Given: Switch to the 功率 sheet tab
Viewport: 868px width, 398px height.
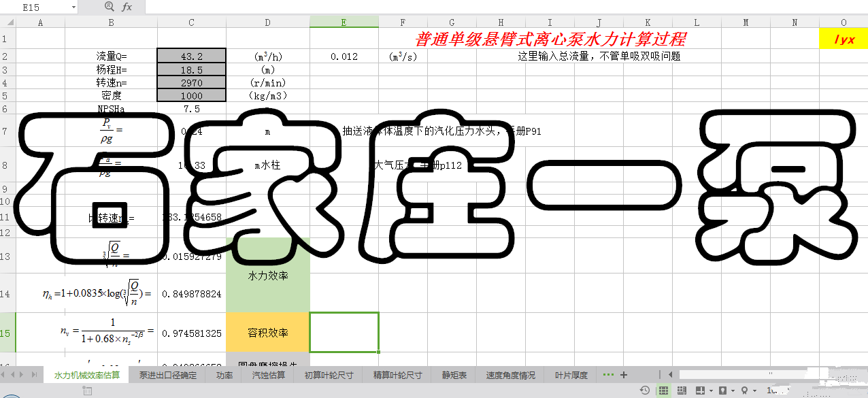Looking at the screenshot, I should click(224, 375).
